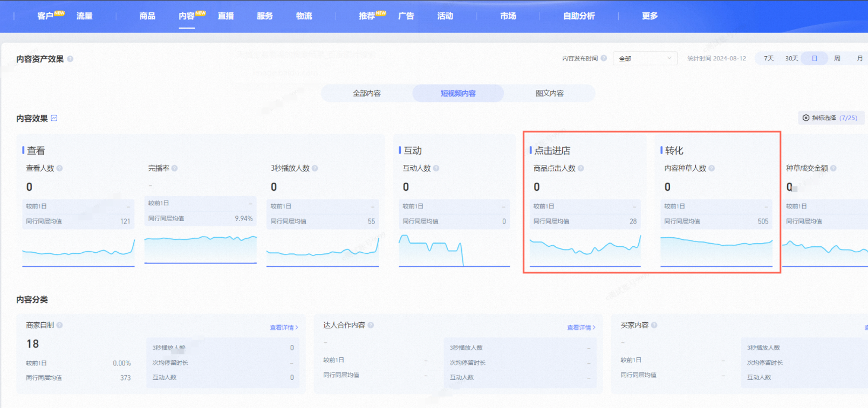Open the 流量 navigation menu
Viewport: 868px width, 408px height.
84,16
